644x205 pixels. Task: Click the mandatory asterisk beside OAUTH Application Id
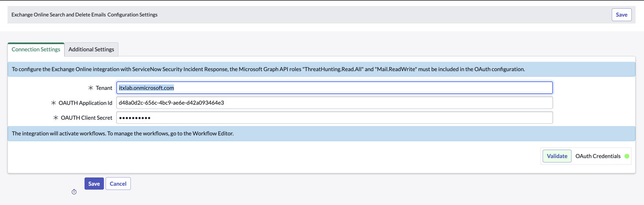coord(54,103)
